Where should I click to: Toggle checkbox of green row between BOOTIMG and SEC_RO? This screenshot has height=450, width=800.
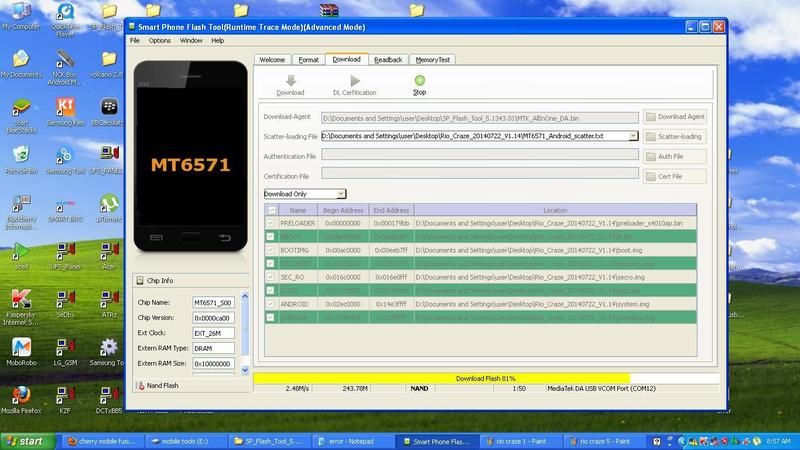[x=270, y=264]
